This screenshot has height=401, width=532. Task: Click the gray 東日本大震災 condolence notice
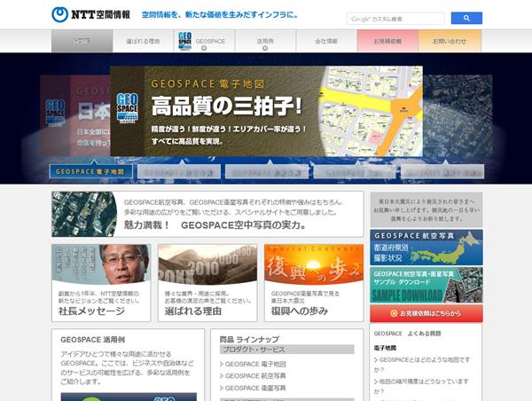(426, 210)
